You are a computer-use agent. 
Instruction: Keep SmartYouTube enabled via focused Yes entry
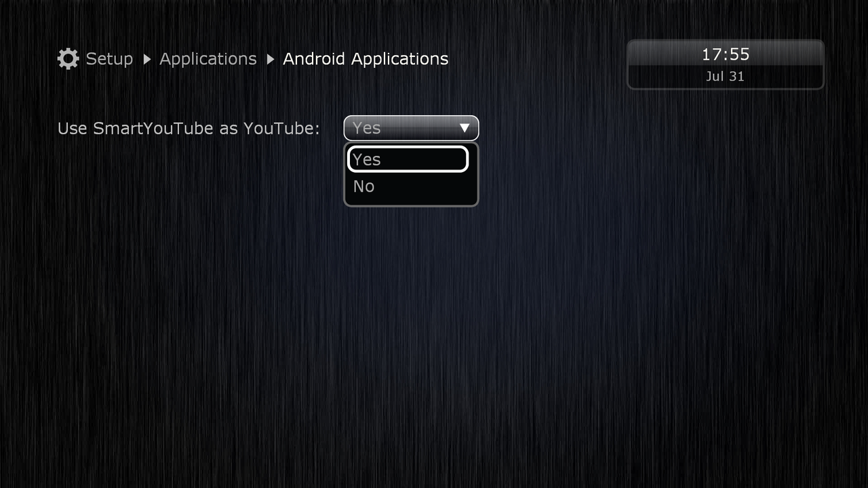pos(408,159)
